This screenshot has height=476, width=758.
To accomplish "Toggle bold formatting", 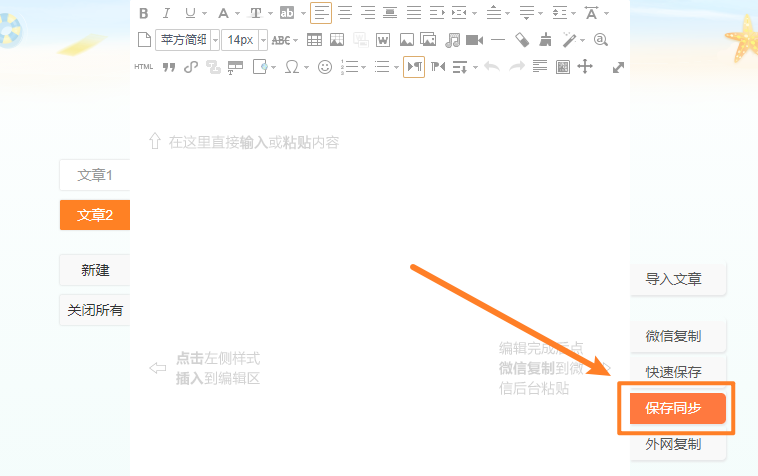I will pyautogui.click(x=144, y=13).
